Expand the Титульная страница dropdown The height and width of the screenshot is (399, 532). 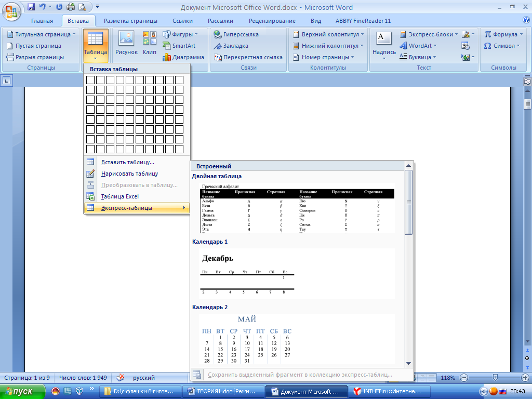(42, 34)
